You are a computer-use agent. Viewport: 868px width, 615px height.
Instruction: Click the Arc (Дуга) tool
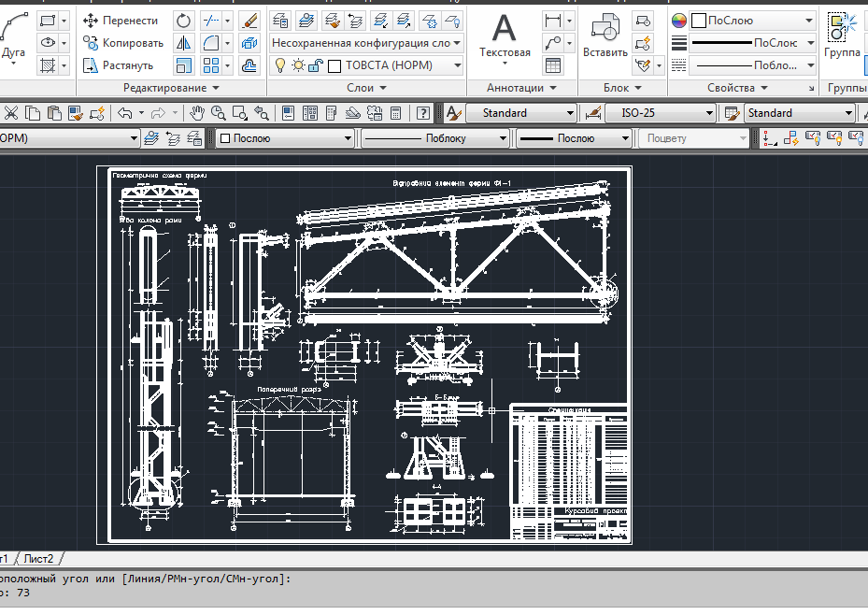pos(14,38)
